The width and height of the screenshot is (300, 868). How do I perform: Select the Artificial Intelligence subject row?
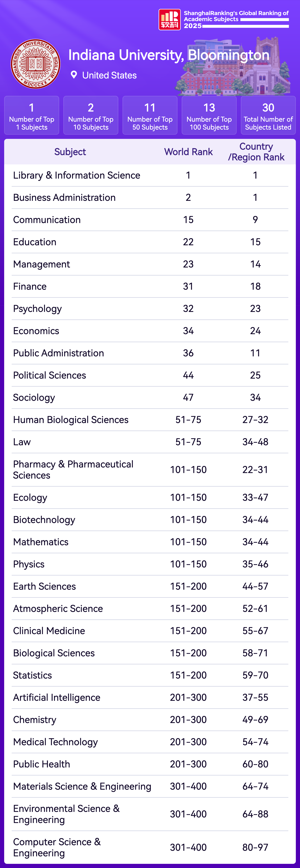click(x=57, y=697)
